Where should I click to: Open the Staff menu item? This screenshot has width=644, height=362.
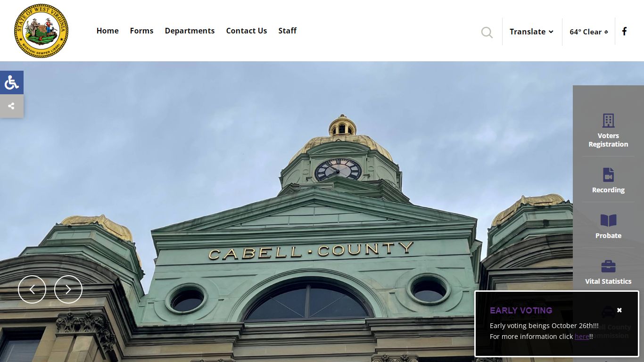(287, 31)
